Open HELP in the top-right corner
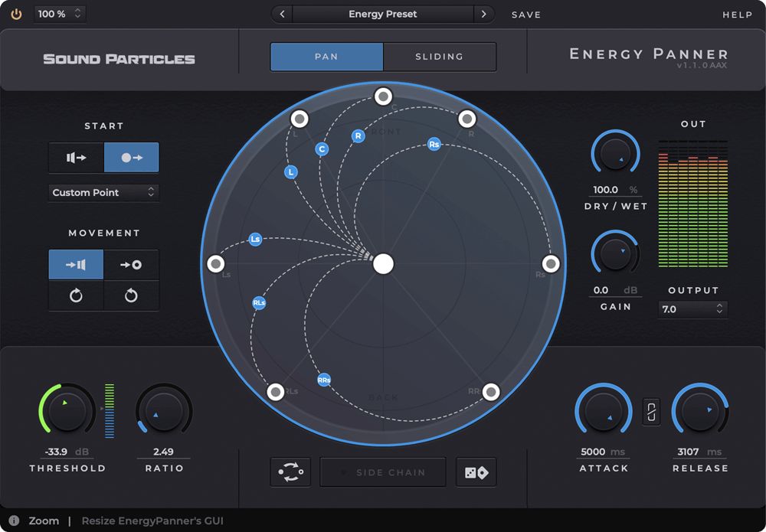The height and width of the screenshot is (532, 766). (737, 14)
